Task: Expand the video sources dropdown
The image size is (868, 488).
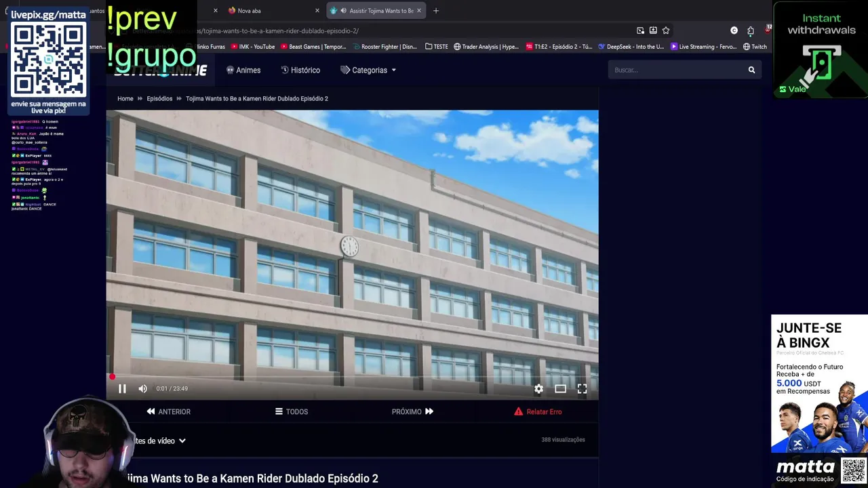Action: tap(159, 441)
